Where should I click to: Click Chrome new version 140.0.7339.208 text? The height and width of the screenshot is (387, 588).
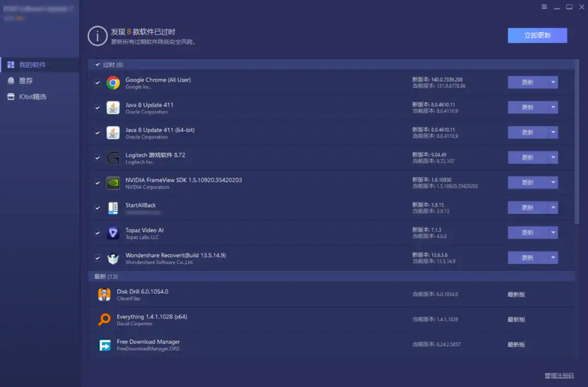[437, 80]
